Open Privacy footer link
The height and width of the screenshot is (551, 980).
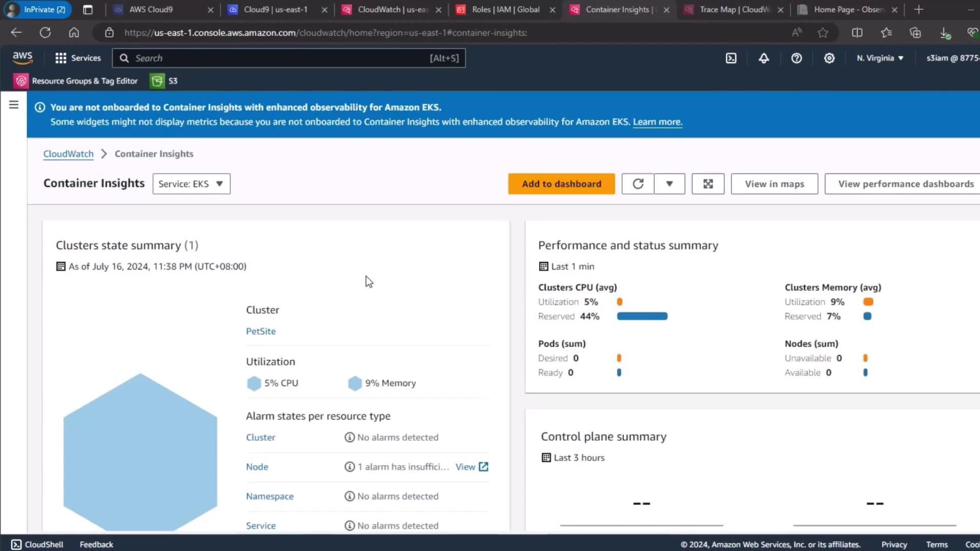click(x=894, y=544)
